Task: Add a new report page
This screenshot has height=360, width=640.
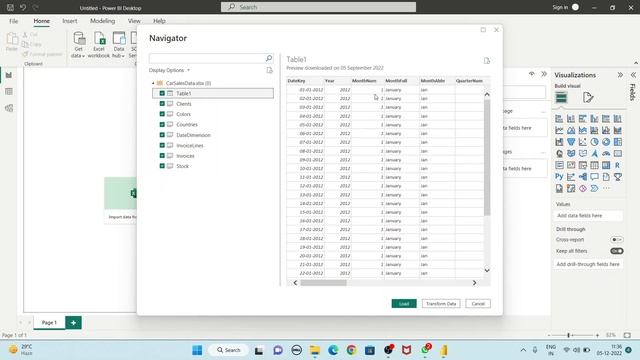Action: 73,322
